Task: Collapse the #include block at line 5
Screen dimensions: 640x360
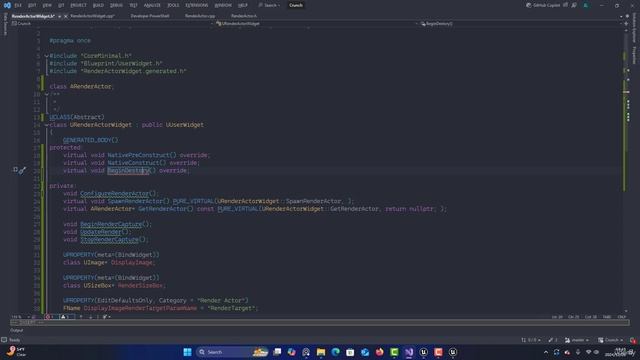Action: (x=47, y=56)
